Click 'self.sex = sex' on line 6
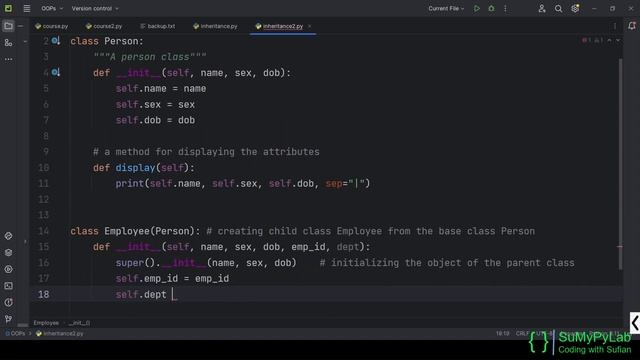This screenshot has height=360, width=640. (155, 104)
